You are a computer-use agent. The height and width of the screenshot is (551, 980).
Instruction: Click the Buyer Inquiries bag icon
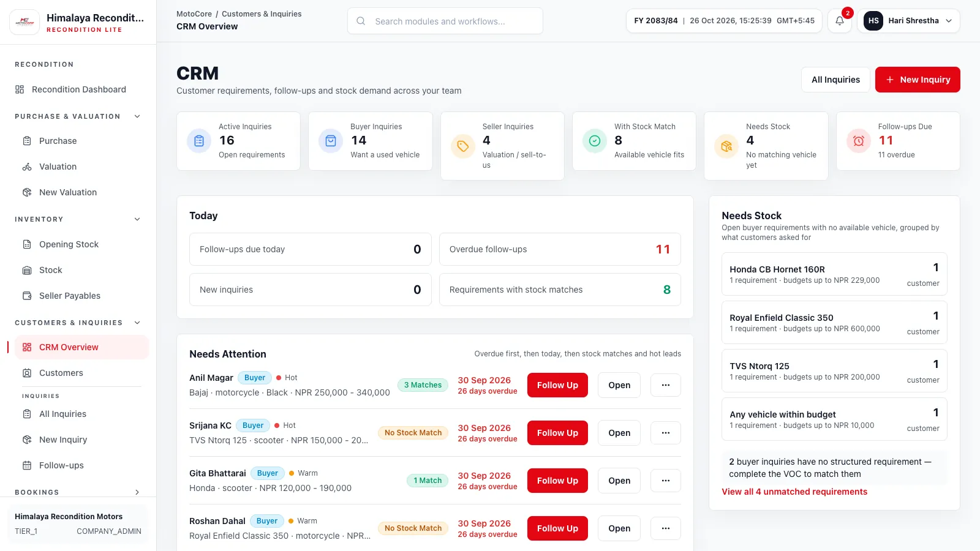click(x=331, y=141)
